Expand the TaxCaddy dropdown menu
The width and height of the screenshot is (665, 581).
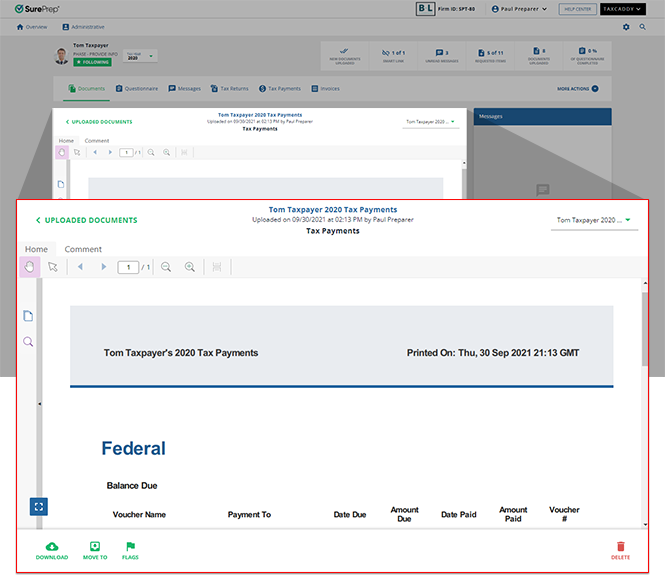(x=629, y=9)
